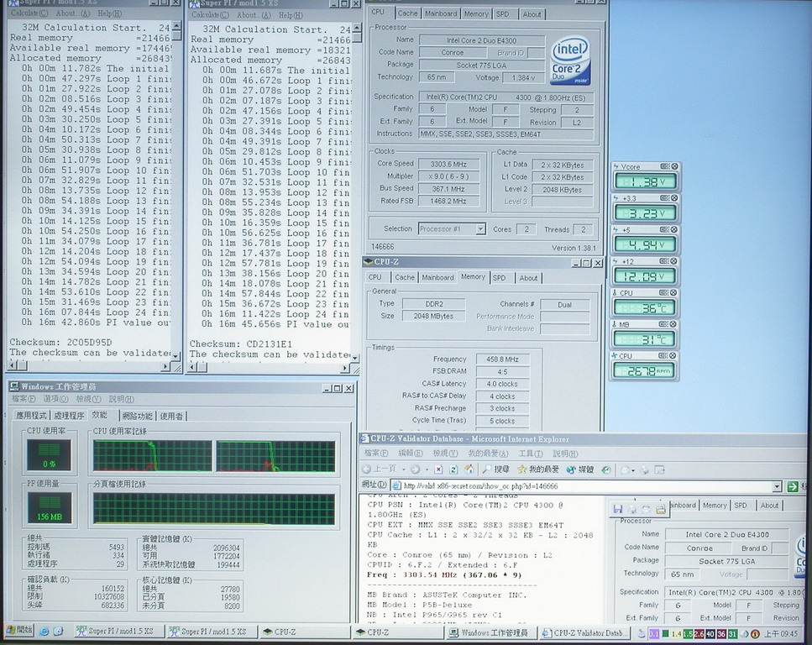Close the +12 voltage monitor widget

pos(674,261)
